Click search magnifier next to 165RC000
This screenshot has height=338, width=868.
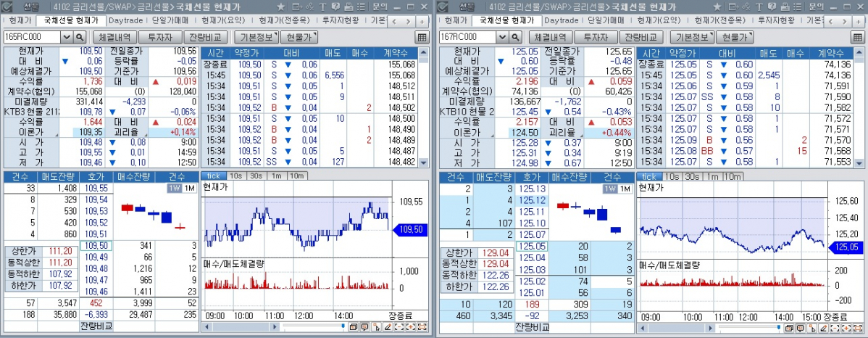coord(80,37)
